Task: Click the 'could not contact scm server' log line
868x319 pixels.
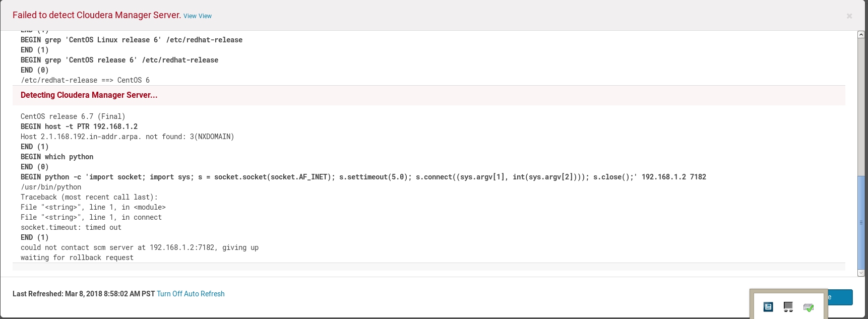Action: [140, 247]
